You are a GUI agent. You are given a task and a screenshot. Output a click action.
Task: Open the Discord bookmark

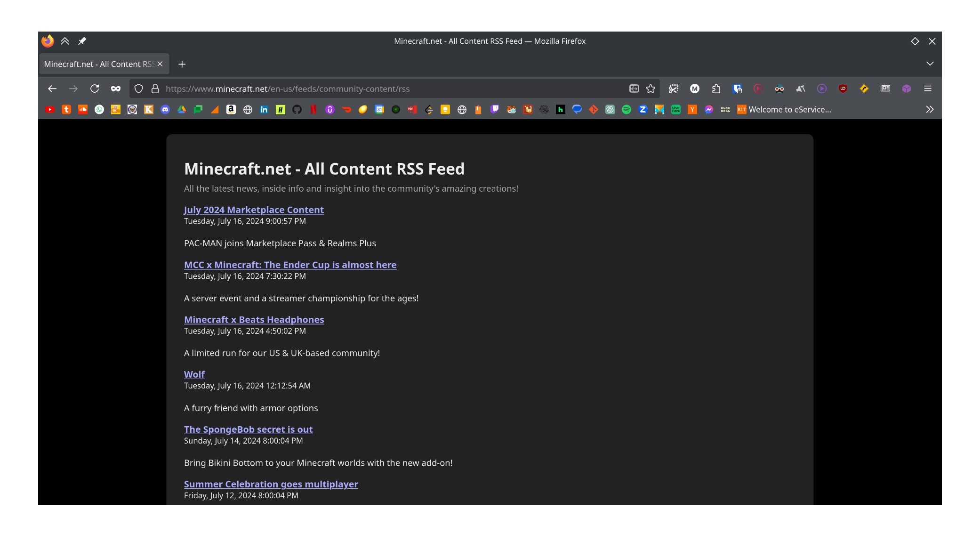pyautogui.click(x=165, y=110)
